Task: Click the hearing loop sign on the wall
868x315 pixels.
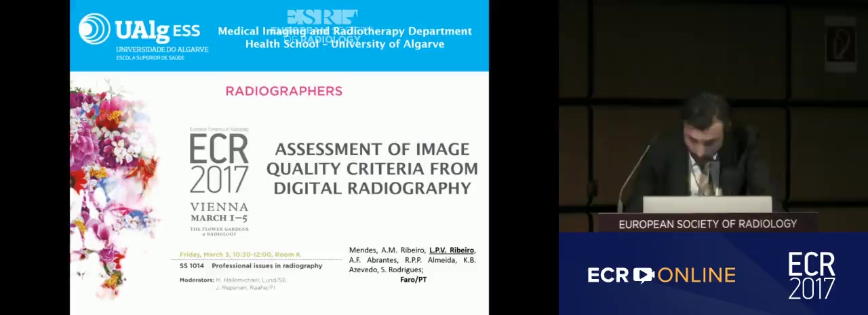Action: pos(840,43)
